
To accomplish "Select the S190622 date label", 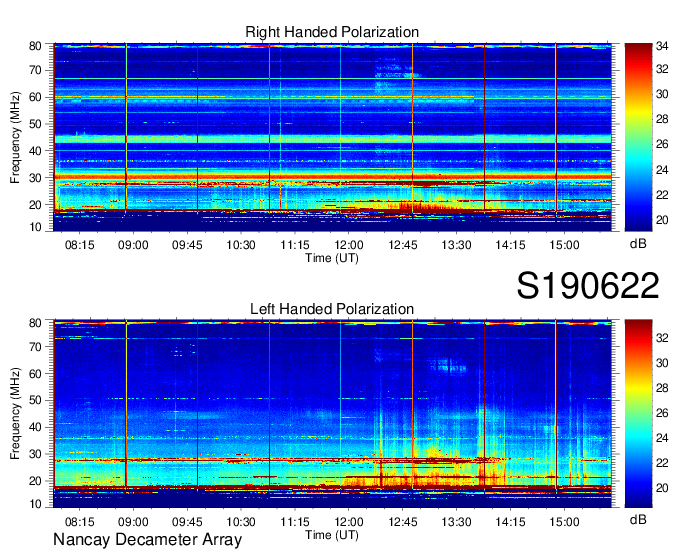I will [x=588, y=286].
